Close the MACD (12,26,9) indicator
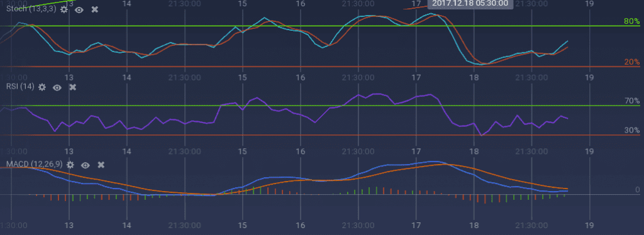This screenshot has width=644, height=235. click(101, 165)
